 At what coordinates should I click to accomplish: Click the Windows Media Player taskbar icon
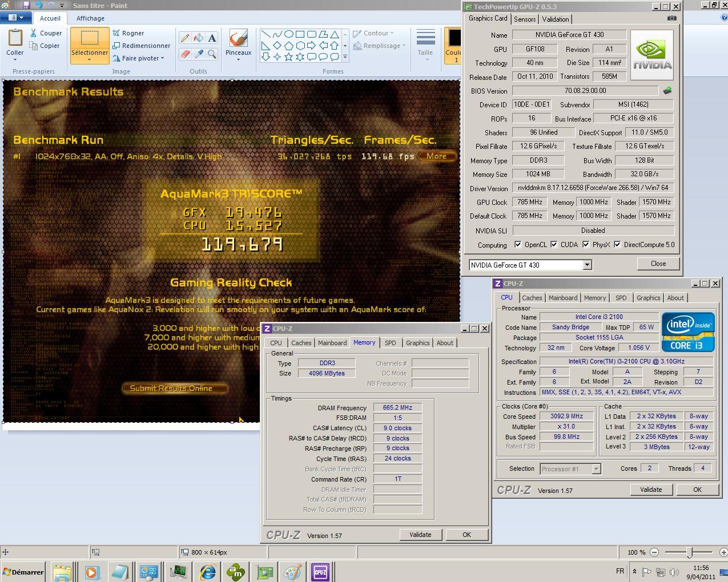tap(91, 572)
